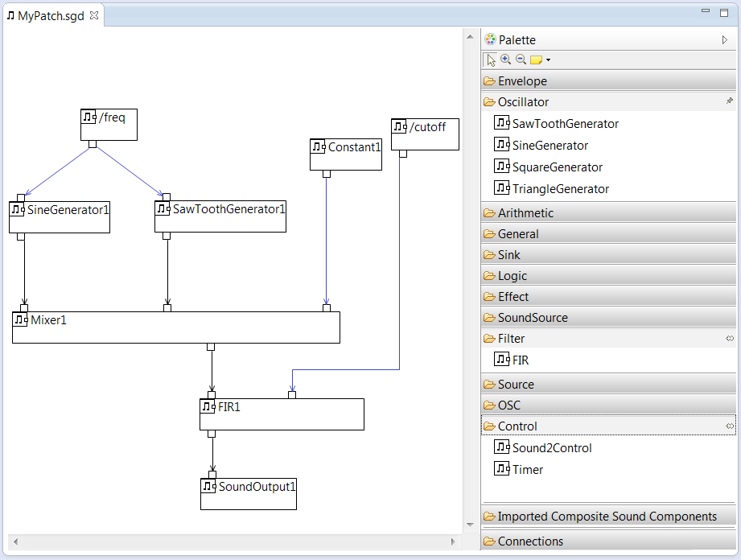Select the arrow selection tool in palette toolbar
This screenshot has width=741, height=560.
tap(489, 59)
